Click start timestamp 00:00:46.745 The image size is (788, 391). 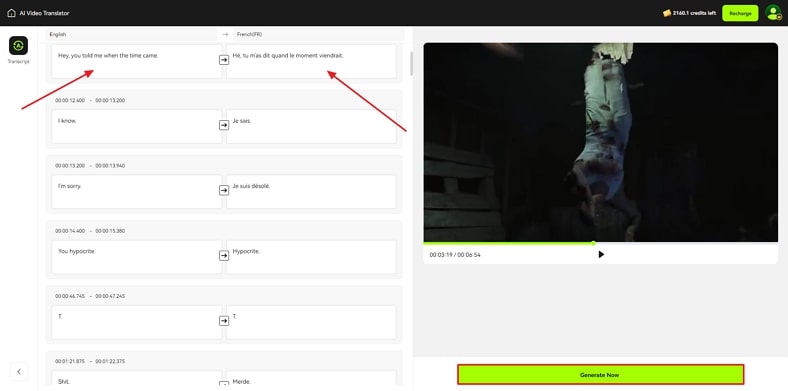pyautogui.click(x=70, y=297)
